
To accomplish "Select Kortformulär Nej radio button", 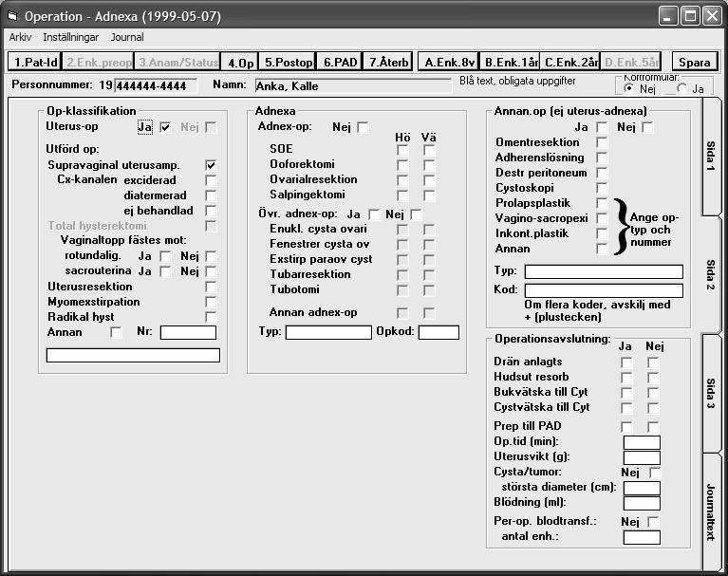I will point(629,88).
